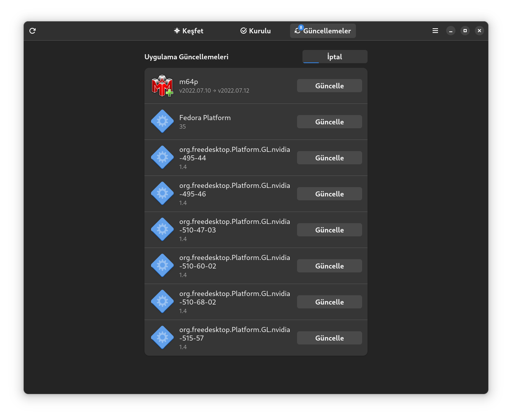The height and width of the screenshot is (420, 512).
Task: Click the nvidia-495-46 runtime icon
Action: point(162,194)
